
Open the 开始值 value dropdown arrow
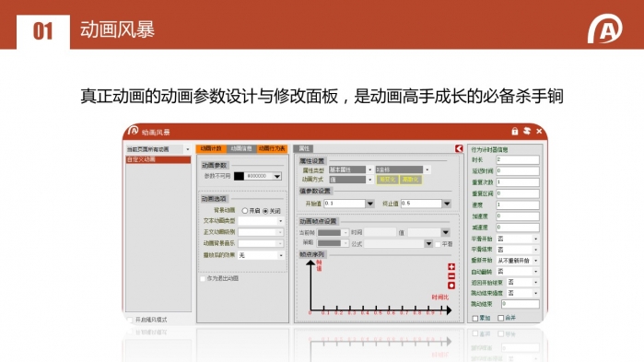point(370,204)
